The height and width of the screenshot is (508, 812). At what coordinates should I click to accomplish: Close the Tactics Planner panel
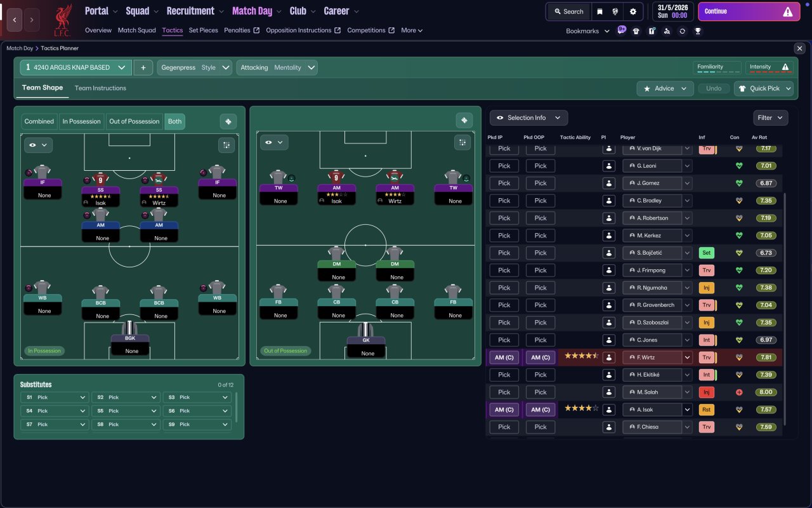click(x=799, y=48)
